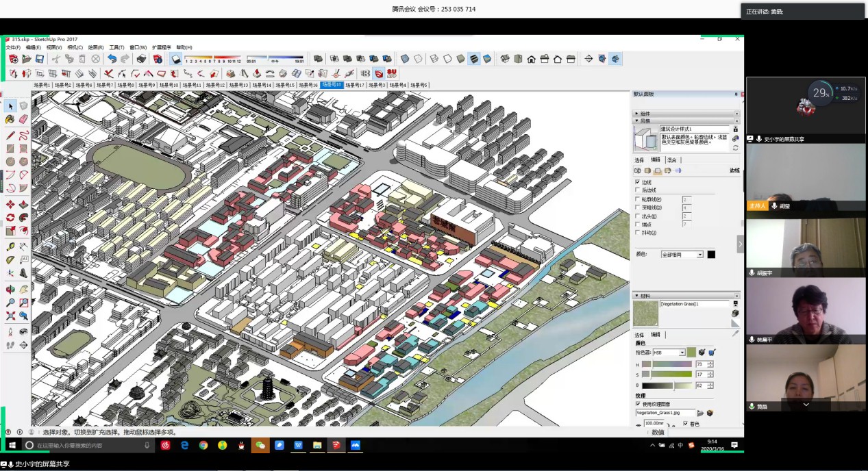
Task: Click the Update style refresh icon
Action: [x=736, y=147]
